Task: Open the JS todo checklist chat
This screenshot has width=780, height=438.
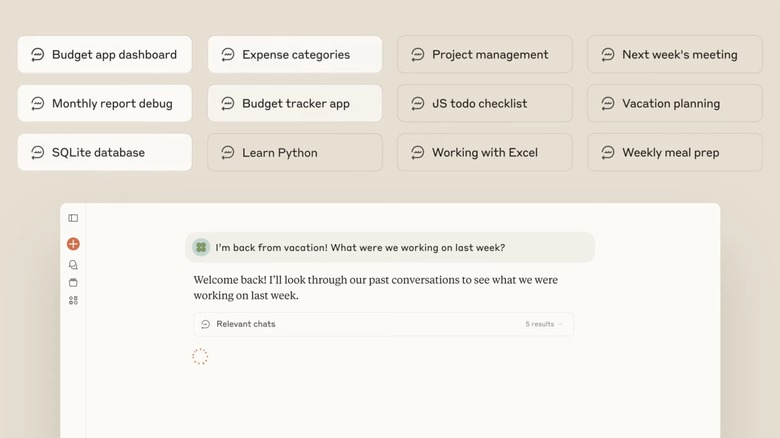Action: pos(484,103)
